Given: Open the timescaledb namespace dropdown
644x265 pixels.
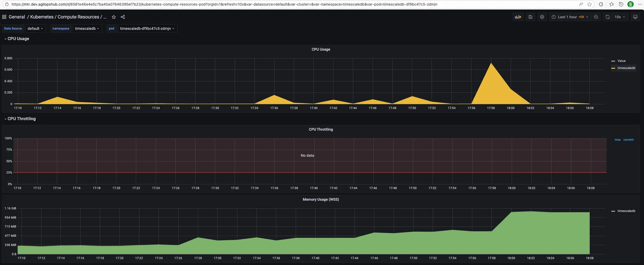Looking at the screenshot, I should (87, 29).
